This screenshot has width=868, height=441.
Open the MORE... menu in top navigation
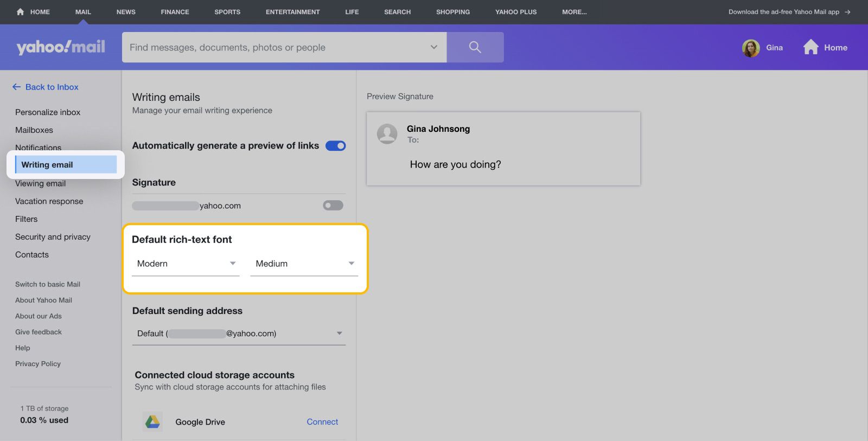click(575, 12)
